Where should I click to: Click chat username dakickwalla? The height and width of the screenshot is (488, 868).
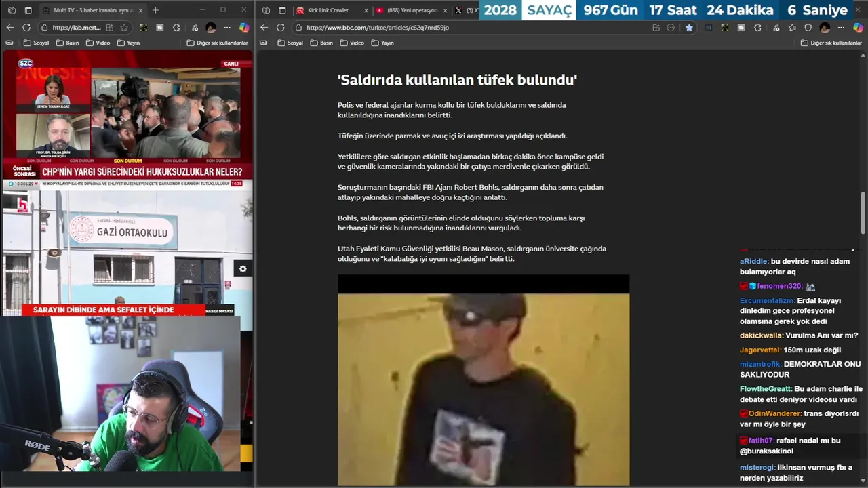[x=762, y=335]
